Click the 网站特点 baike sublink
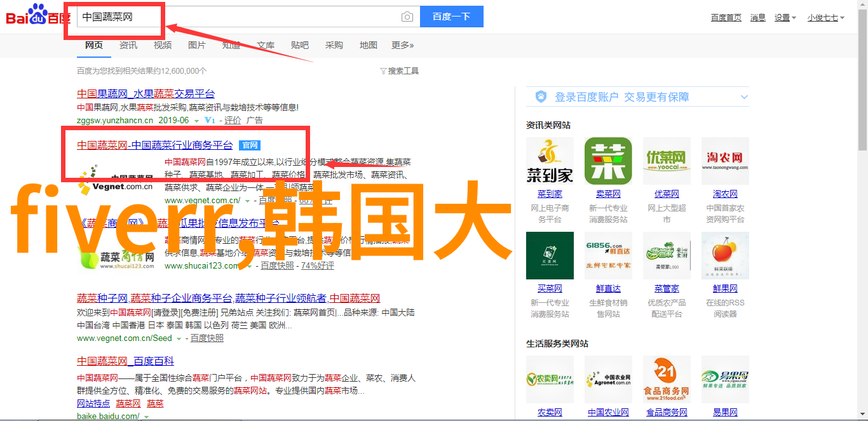Screen dimensions: 868x421 pos(93,404)
